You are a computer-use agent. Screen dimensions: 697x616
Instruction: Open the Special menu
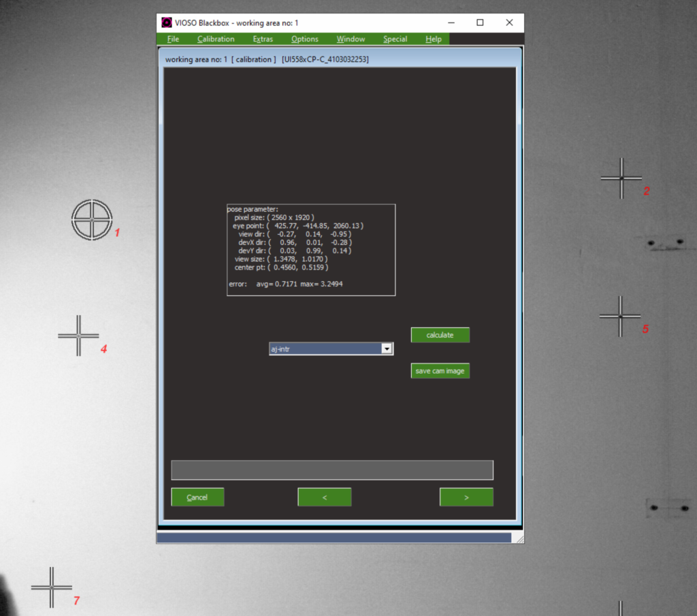395,39
